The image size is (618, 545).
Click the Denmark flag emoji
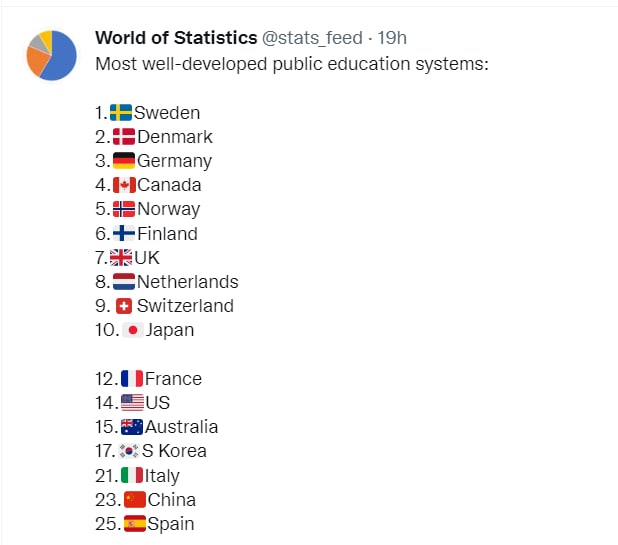[x=124, y=137]
